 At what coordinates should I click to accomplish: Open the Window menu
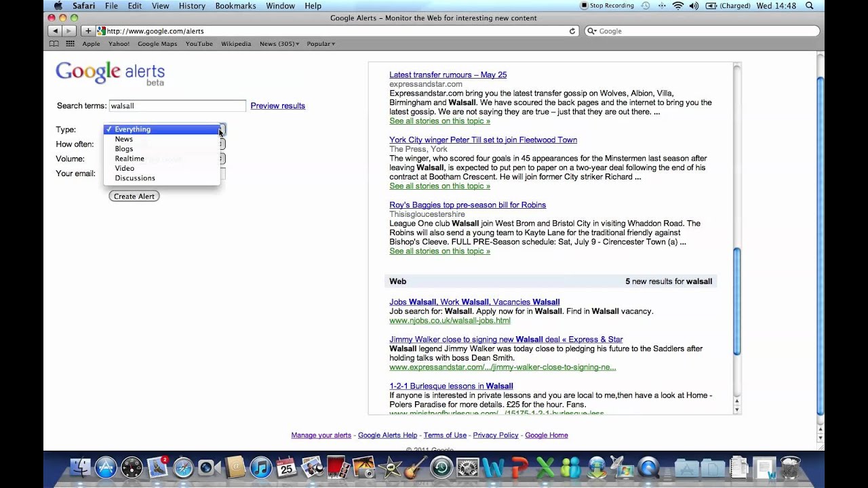click(280, 5)
